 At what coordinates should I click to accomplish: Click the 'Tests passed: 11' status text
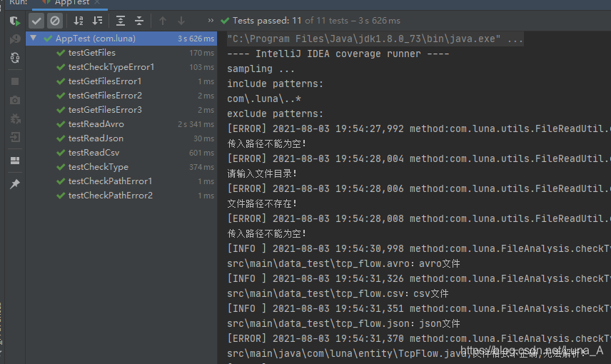click(267, 21)
